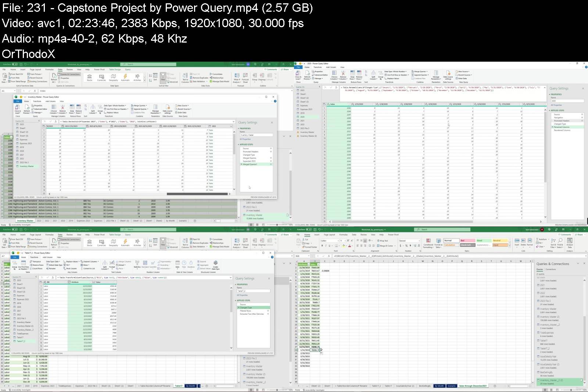Click Close & Load in Inventory Master editor
Viewport: 588px width, 392px height.
pyautogui.click(x=18, y=109)
